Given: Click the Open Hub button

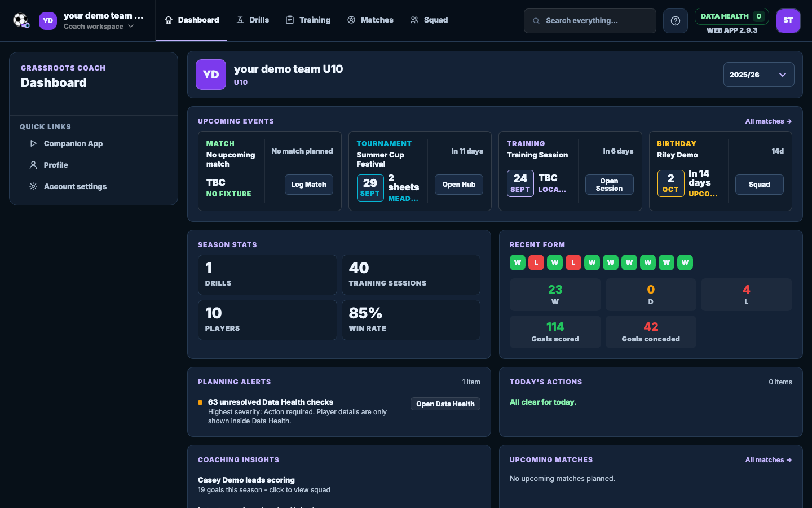Looking at the screenshot, I should pyautogui.click(x=459, y=185).
